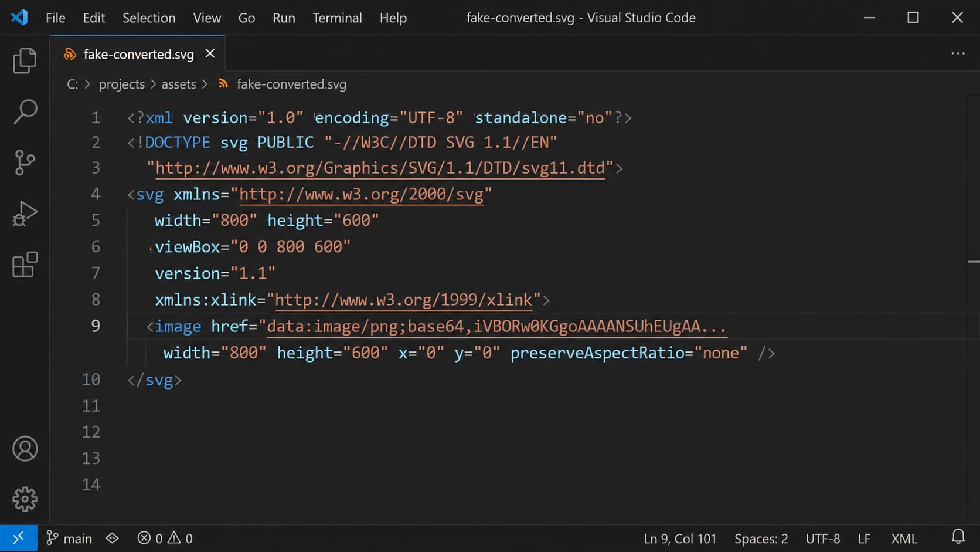Image resolution: width=980 pixels, height=552 pixels.
Task: Open the svg11.dtd URL link on line 3
Action: (x=380, y=168)
